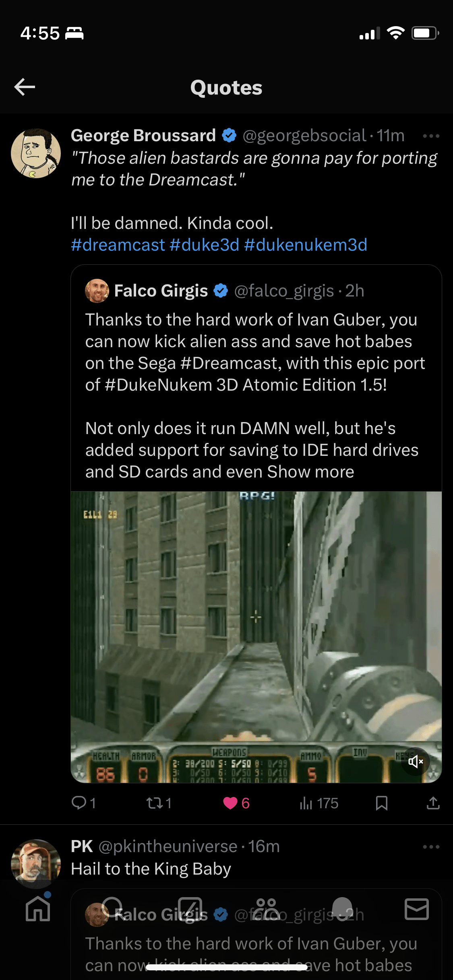Image resolution: width=453 pixels, height=980 pixels.
Task: Open George Broussard's profile avatar
Action: click(36, 153)
